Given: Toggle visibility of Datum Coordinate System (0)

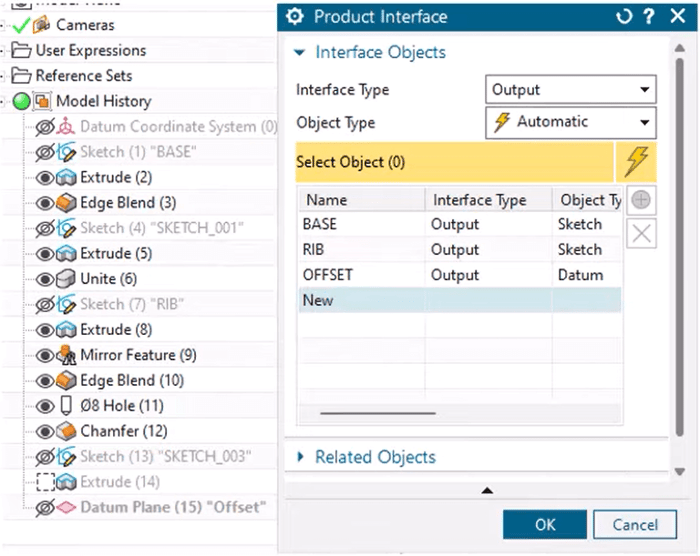Looking at the screenshot, I should click(x=45, y=127).
